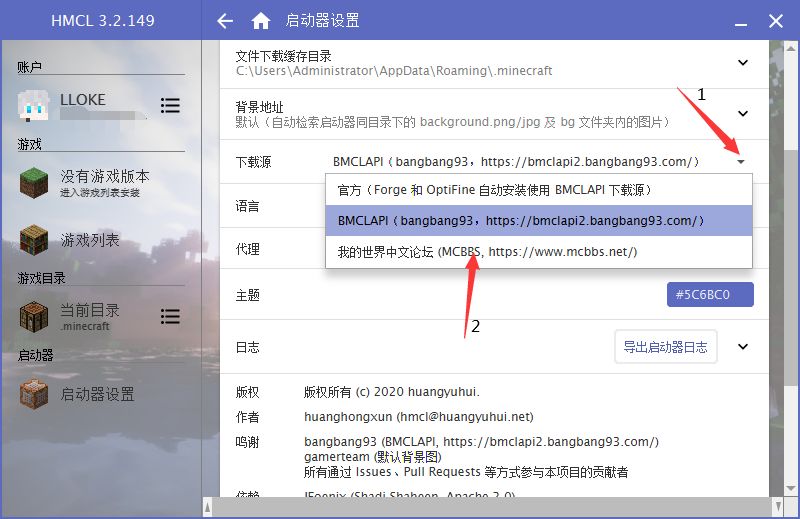Click the 所有通过 Issues、Pull Requests contributors text
800x519 pixels.
[466, 472]
